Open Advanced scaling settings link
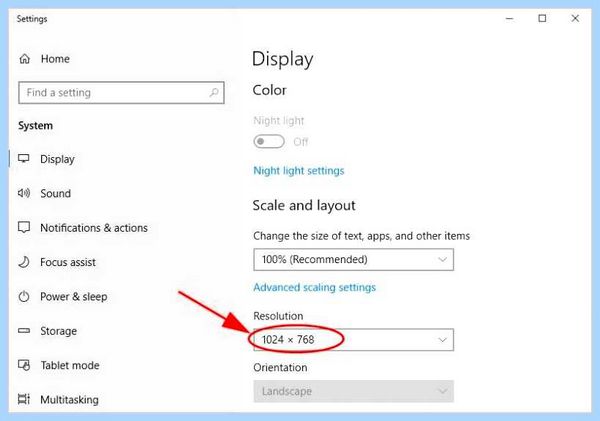This screenshot has width=600, height=421. click(315, 287)
